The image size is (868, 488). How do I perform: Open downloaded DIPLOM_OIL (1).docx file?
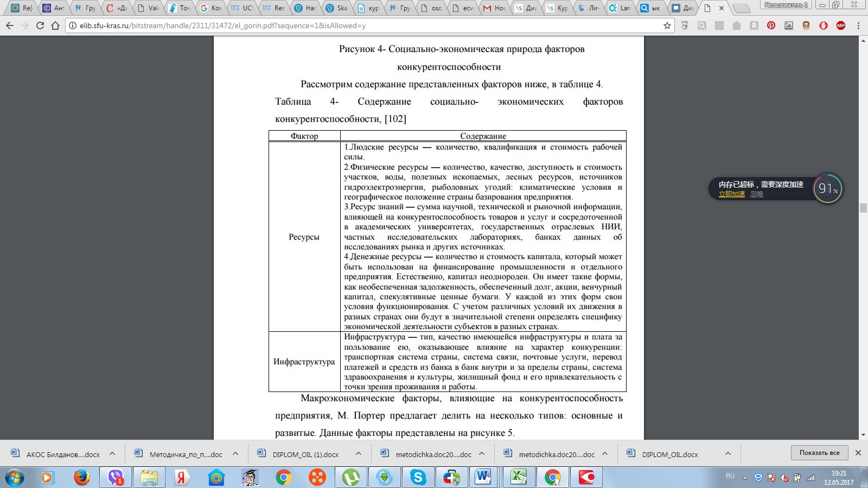tap(298, 454)
